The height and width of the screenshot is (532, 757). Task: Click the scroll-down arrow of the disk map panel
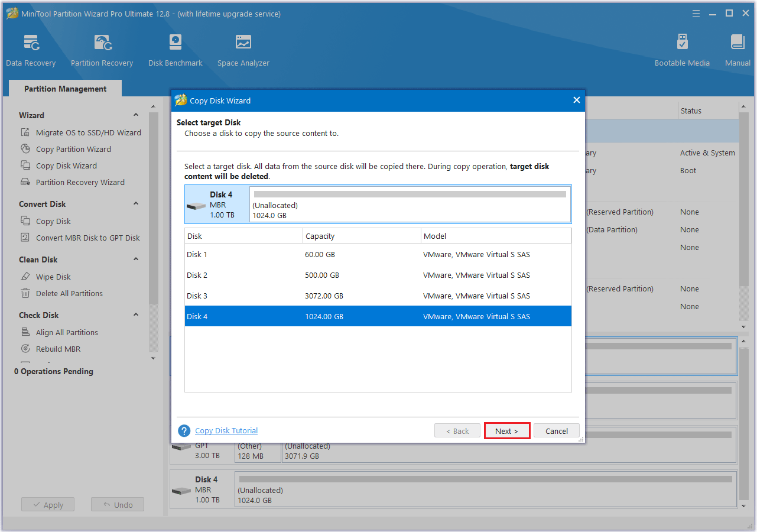[744, 506]
